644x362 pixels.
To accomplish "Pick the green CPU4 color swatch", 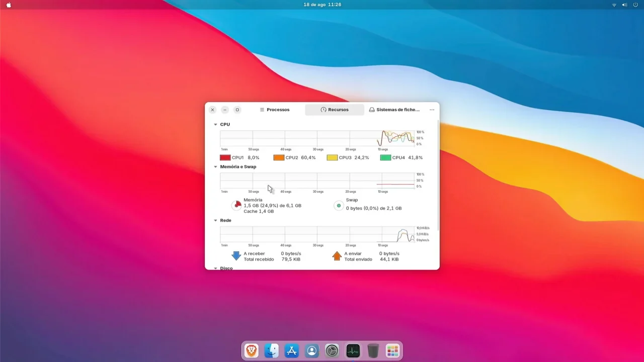I will click(385, 157).
